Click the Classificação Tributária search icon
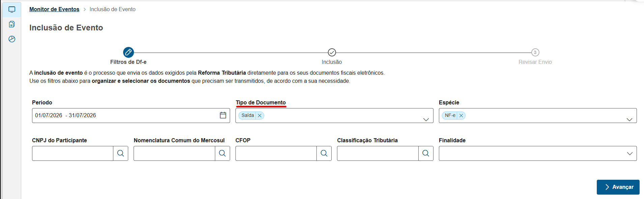Image resolution: width=644 pixels, height=199 pixels. coord(426,153)
